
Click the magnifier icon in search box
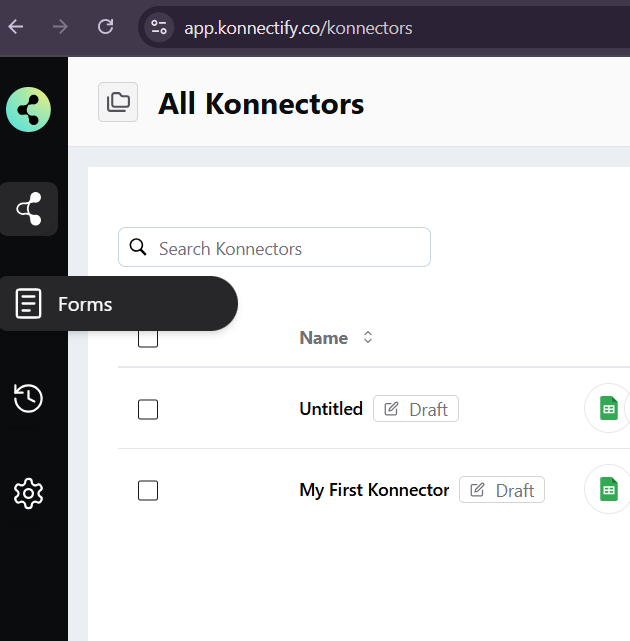point(138,247)
